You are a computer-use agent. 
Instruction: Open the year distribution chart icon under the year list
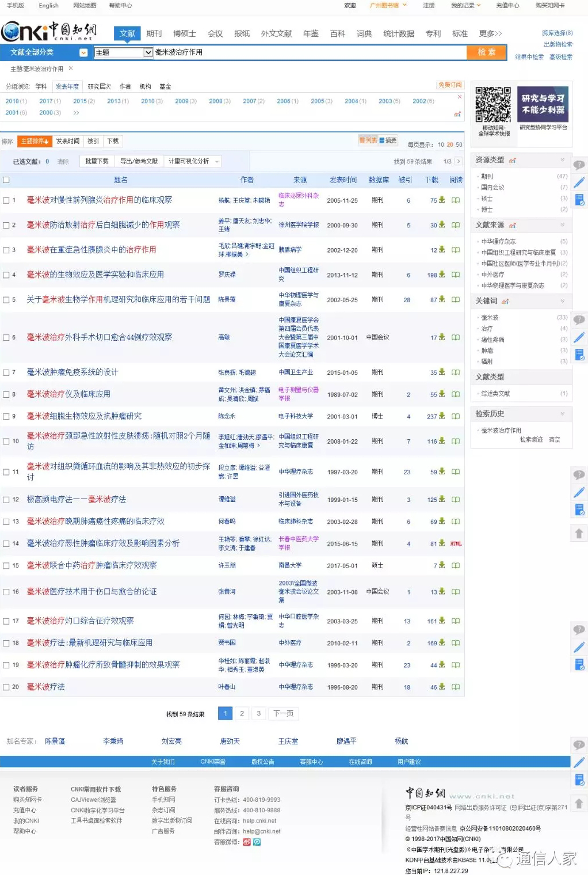457,114
